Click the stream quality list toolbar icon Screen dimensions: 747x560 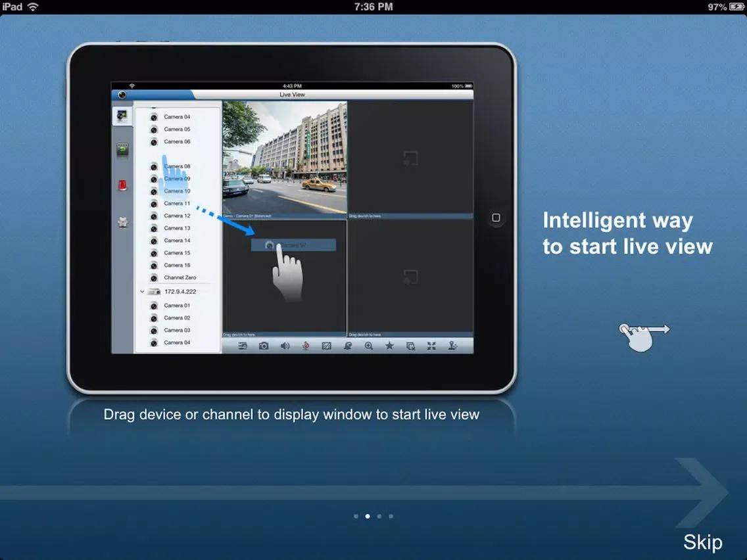click(x=243, y=346)
